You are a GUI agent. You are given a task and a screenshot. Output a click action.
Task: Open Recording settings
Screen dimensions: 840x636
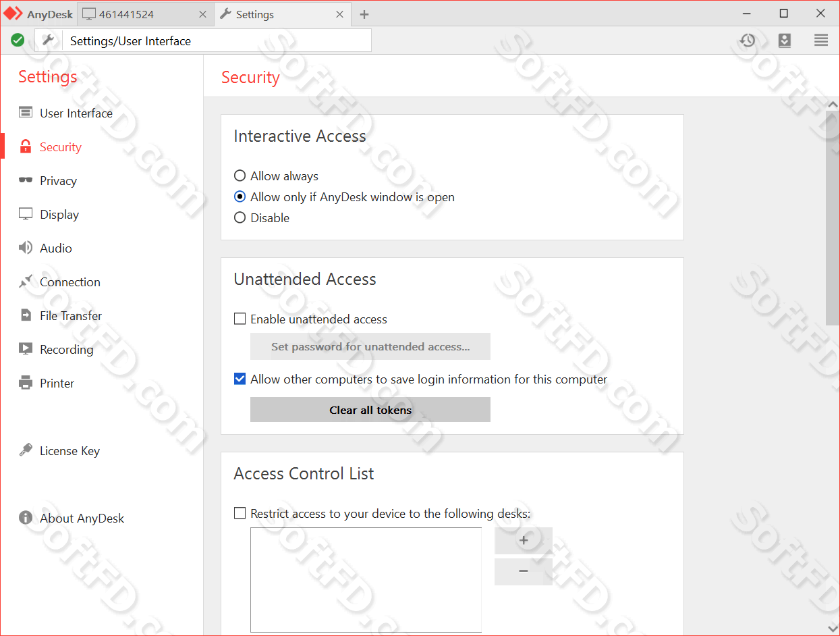click(x=66, y=349)
